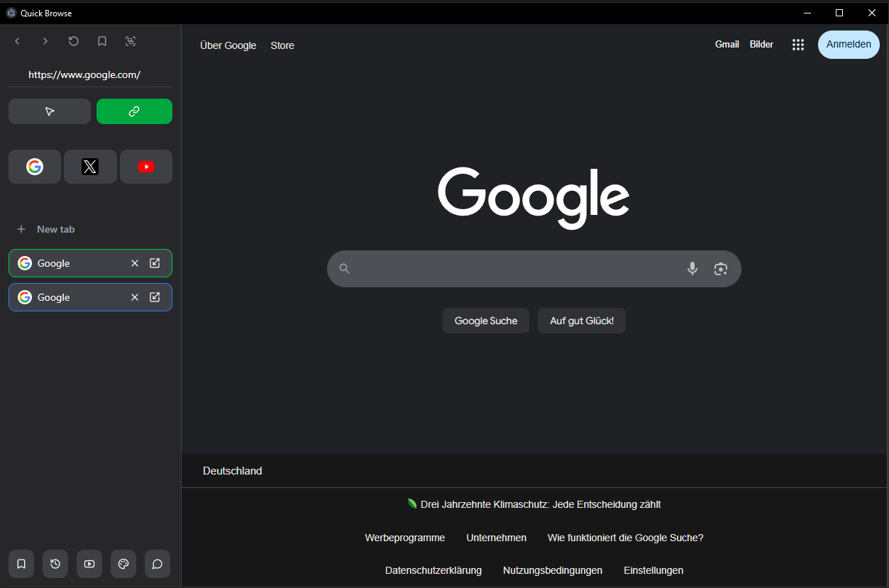Image resolution: width=889 pixels, height=588 pixels.
Task: Minimize the Quick Browse window
Action: (x=807, y=13)
